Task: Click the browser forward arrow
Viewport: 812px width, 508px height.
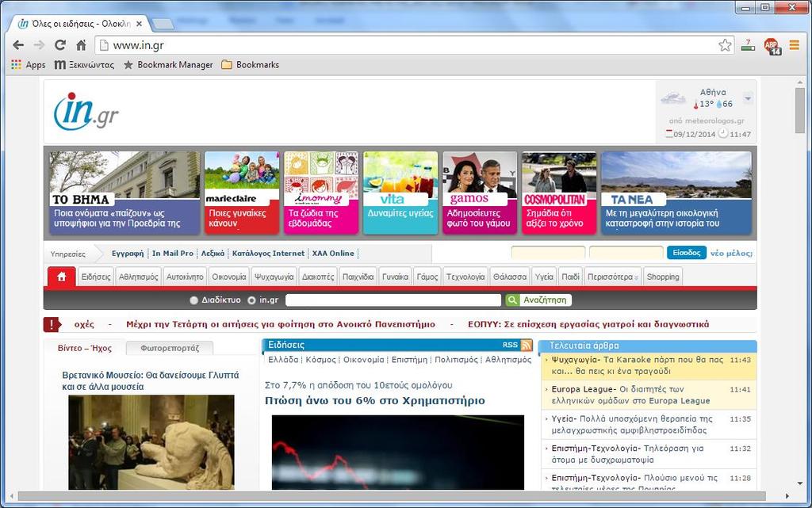Action: (x=39, y=45)
